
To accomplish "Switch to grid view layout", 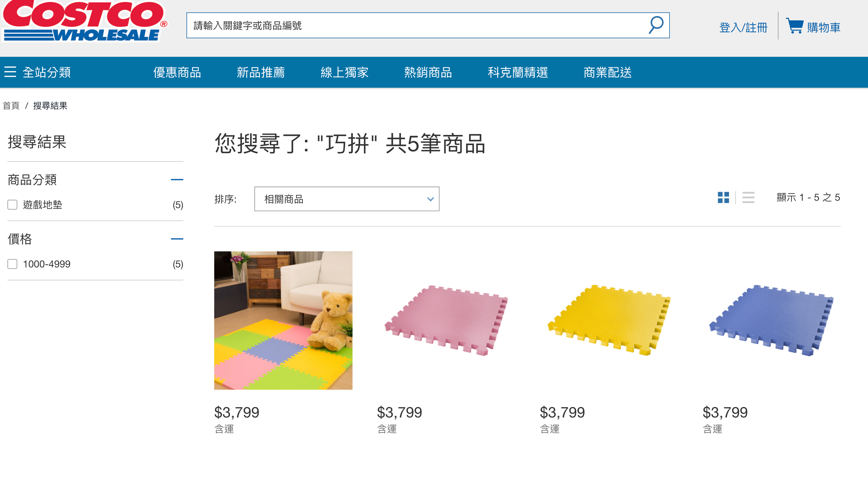I will (723, 197).
